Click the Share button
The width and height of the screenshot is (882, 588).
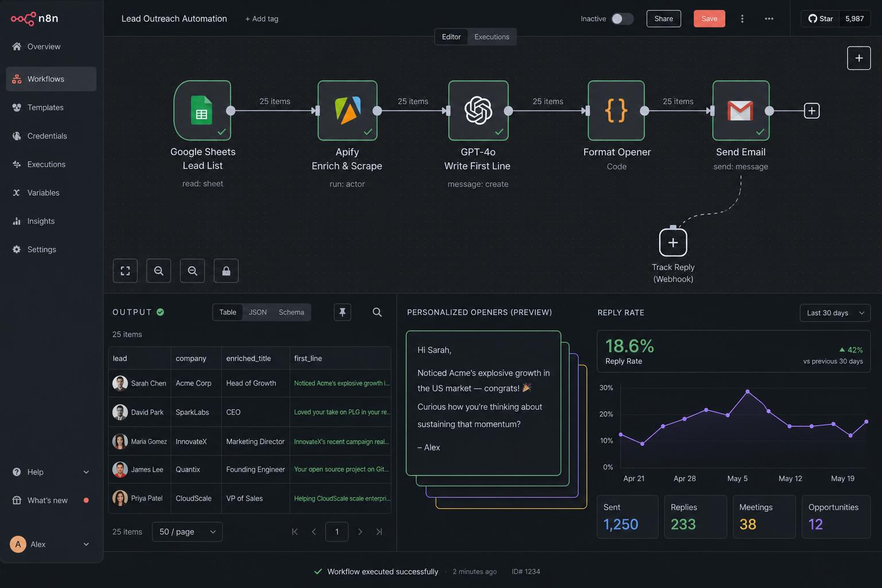click(x=664, y=19)
